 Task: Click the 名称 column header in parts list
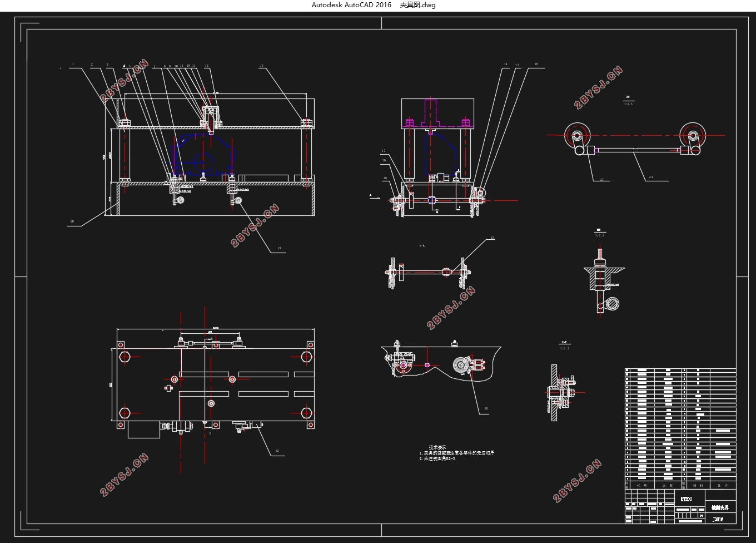pyautogui.click(x=668, y=486)
